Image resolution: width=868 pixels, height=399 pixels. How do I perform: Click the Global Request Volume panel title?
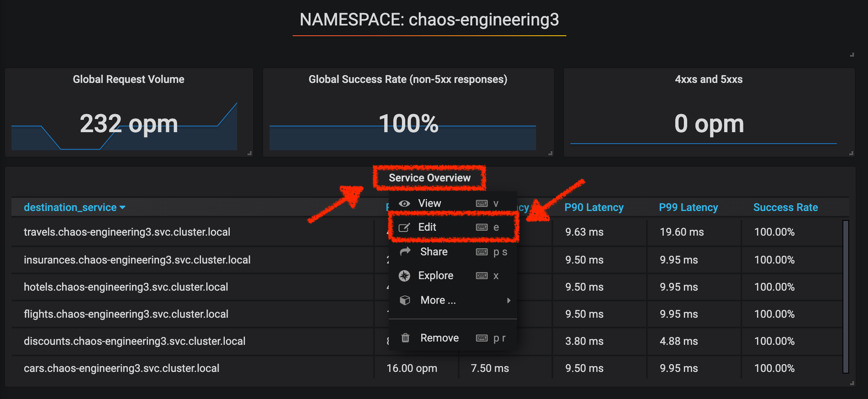click(129, 79)
